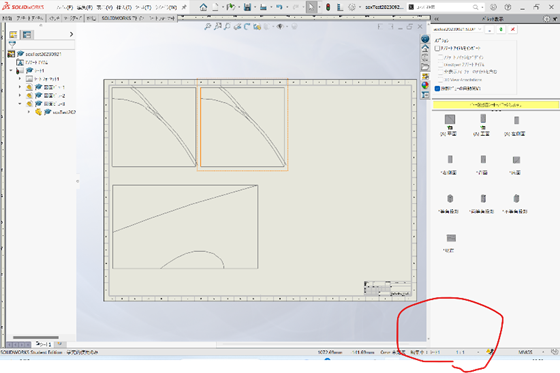
Task: Open File Explorer folder task pane tab
Action: click(x=425, y=67)
